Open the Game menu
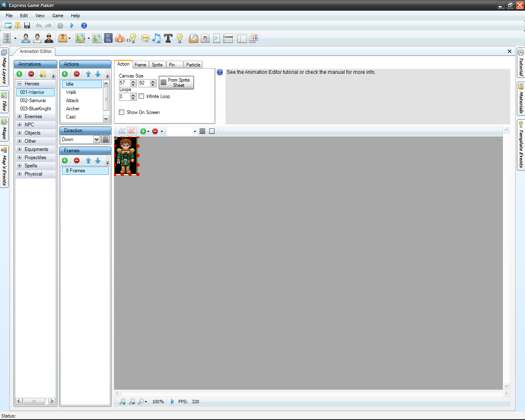 pos(57,16)
